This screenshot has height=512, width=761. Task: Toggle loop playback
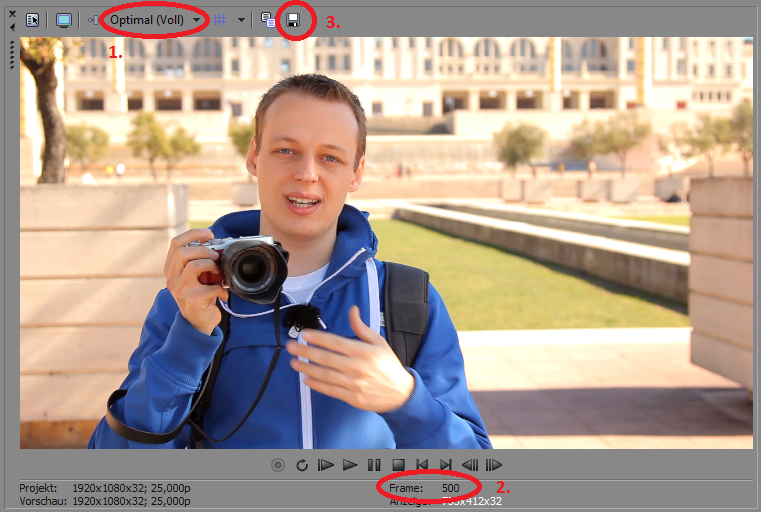tap(301, 465)
